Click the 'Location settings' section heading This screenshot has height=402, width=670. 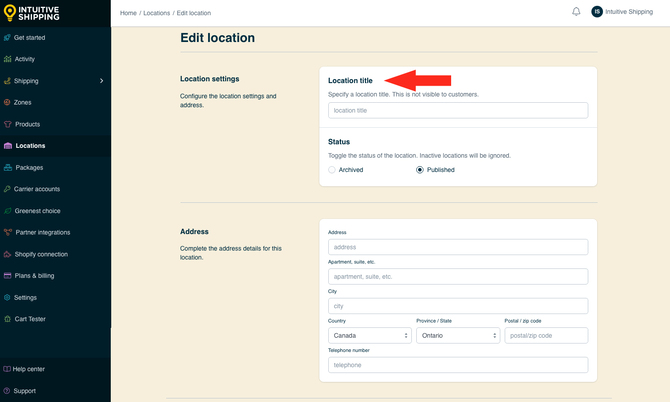(x=209, y=79)
